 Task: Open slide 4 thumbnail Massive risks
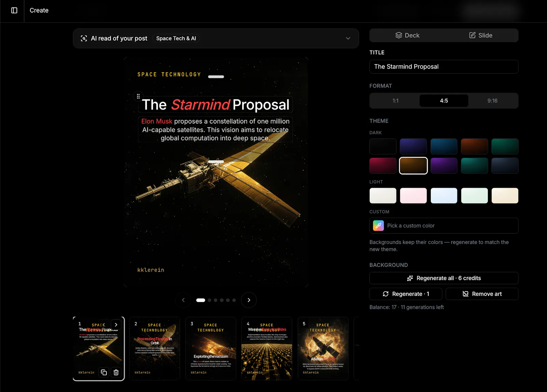(x=267, y=349)
